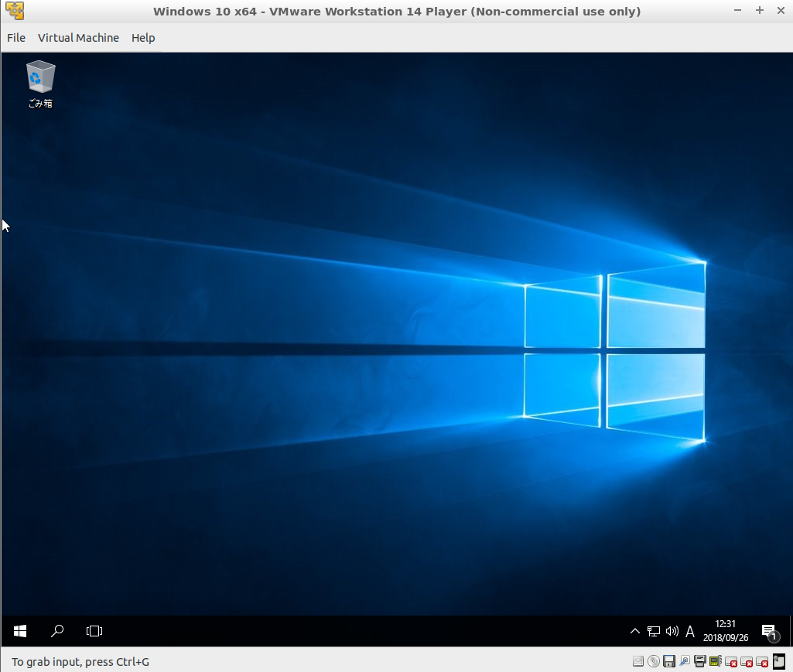The image size is (793, 672).
Task: Open the network status tray icon
Action: pyautogui.click(x=654, y=631)
